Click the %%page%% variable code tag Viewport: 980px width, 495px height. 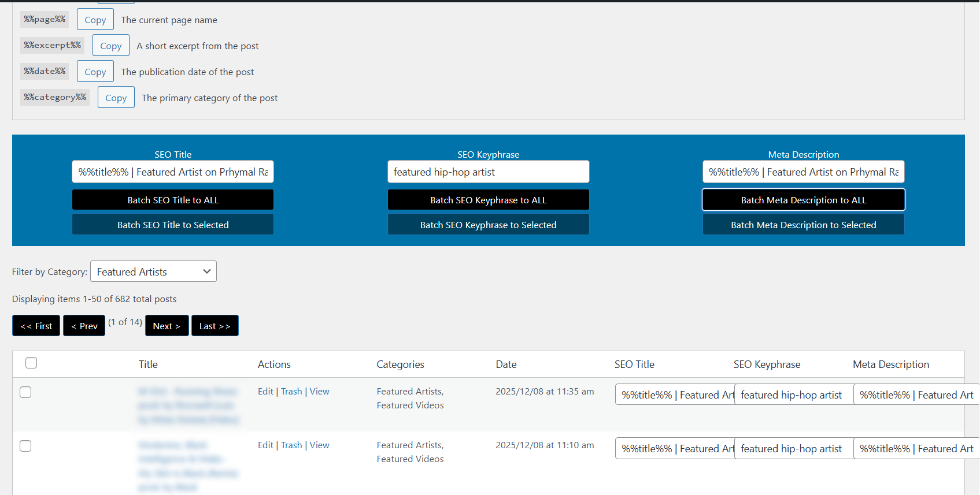[45, 19]
